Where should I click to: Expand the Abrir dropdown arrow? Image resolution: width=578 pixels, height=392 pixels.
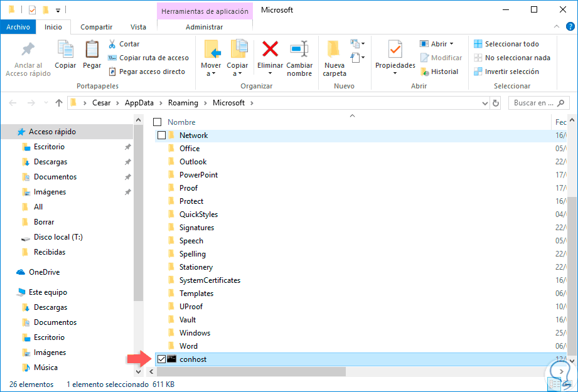[452, 44]
